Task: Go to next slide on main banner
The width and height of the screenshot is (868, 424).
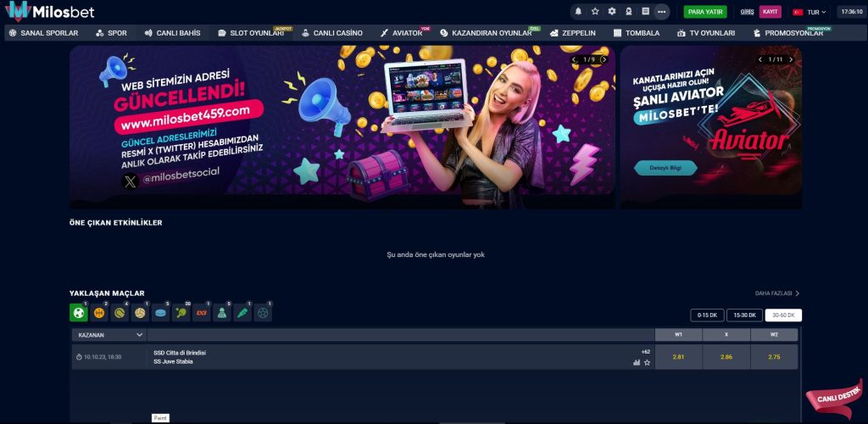Action: (x=604, y=59)
